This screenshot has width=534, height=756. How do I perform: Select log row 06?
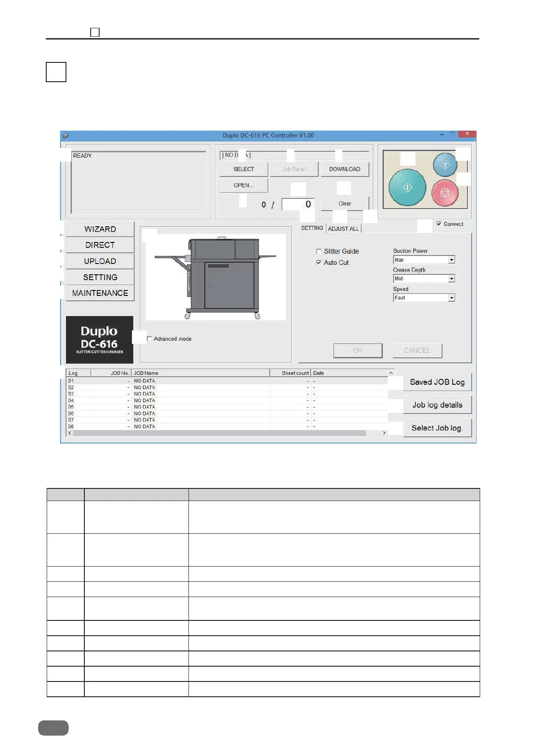(227, 413)
